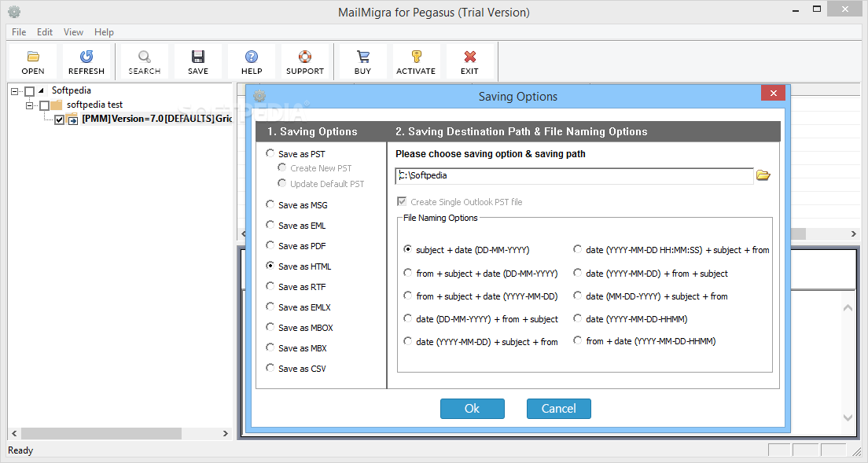The height and width of the screenshot is (463, 868).
Task: Click the tree panel horizontal scrollbar thumb
Action: 101,434
